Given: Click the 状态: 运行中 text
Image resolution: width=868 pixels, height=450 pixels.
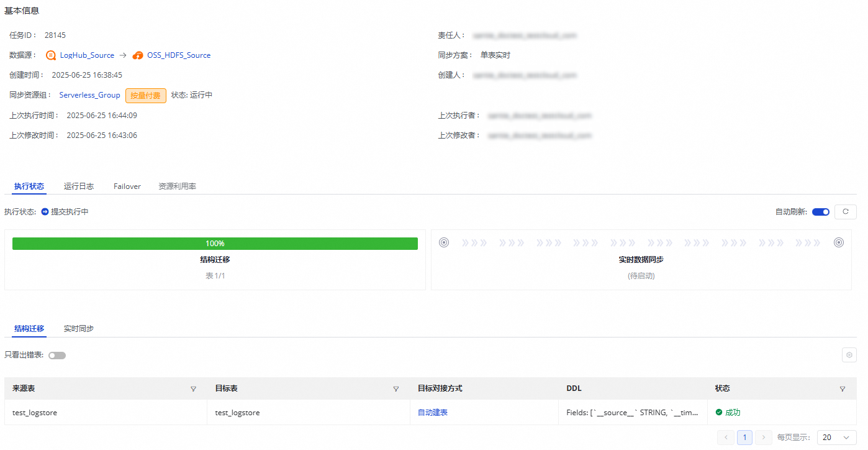Looking at the screenshot, I should click(192, 95).
